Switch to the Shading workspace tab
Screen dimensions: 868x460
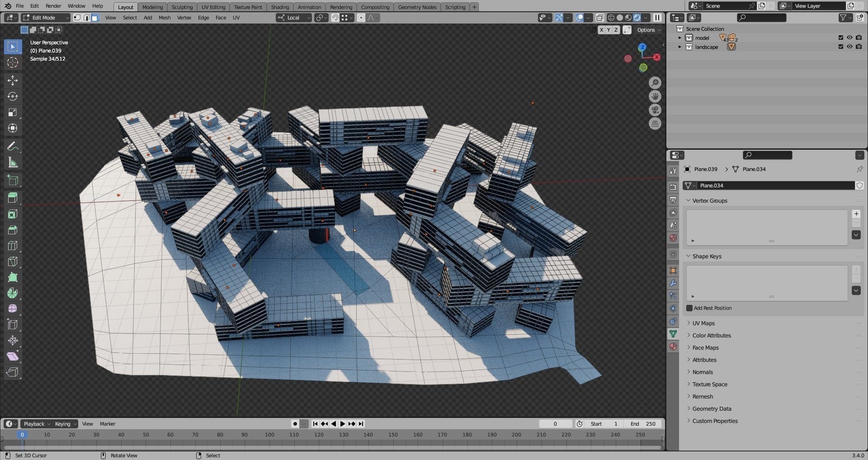click(x=279, y=7)
